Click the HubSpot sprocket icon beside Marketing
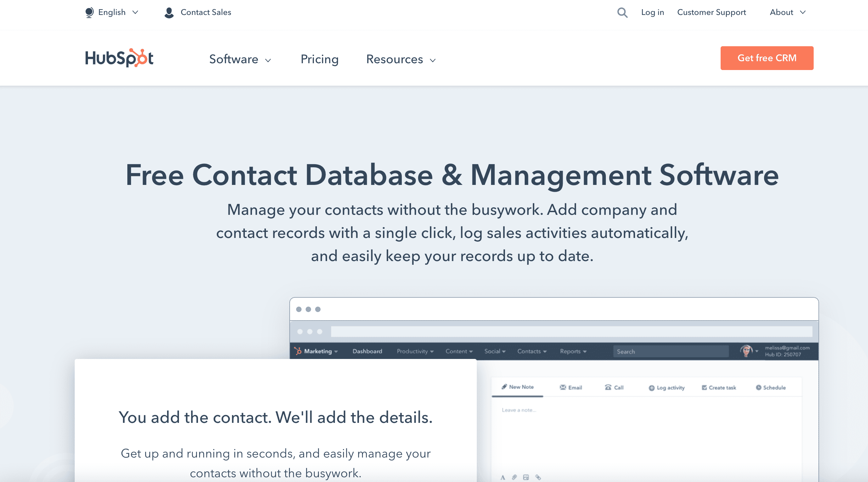This screenshot has height=482, width=868. coord(298,351)
